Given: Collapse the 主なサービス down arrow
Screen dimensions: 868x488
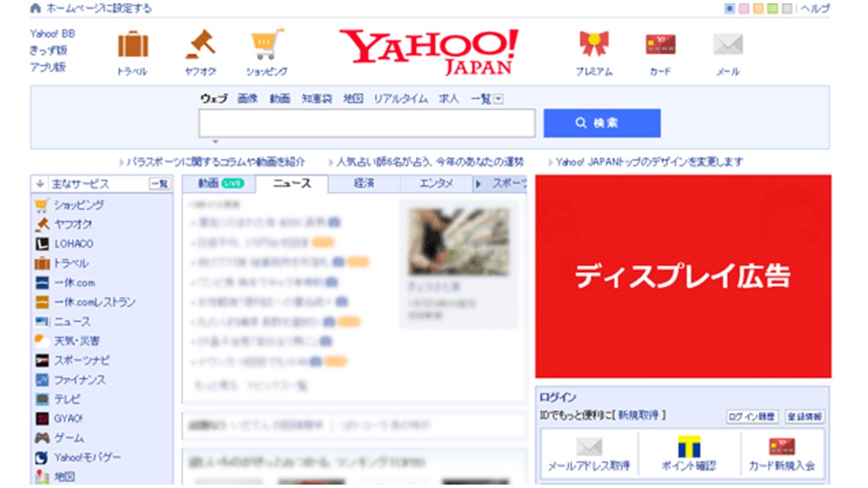Looking at the screenshot, I should [x=40, y=184].
